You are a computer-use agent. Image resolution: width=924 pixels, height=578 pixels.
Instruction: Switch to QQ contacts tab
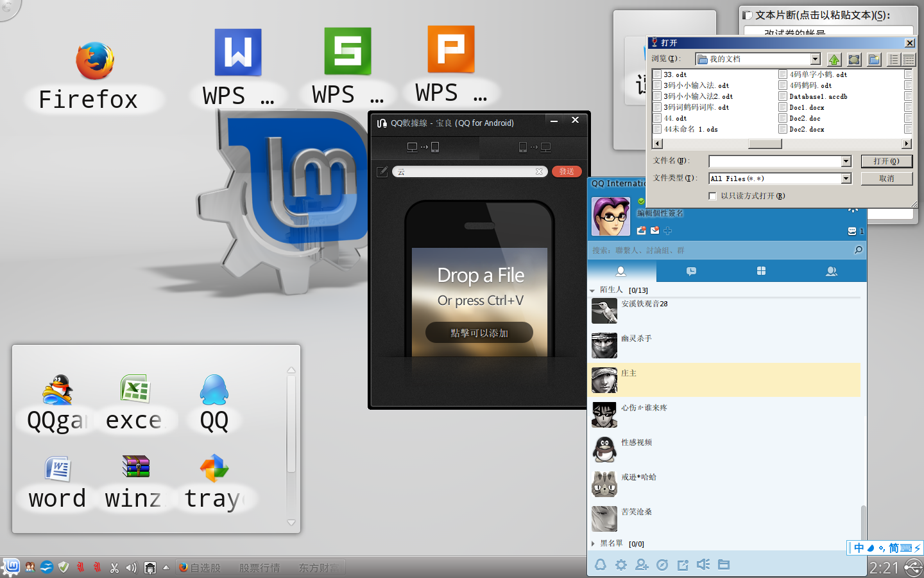pyautogui.click(x=621, y=271)
